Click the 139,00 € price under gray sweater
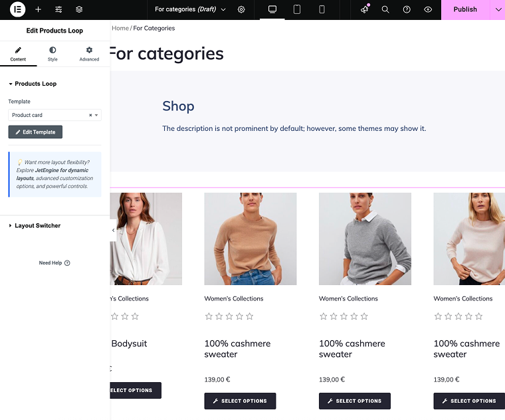The width and height of the screenshot is (505, 420). 332,379
